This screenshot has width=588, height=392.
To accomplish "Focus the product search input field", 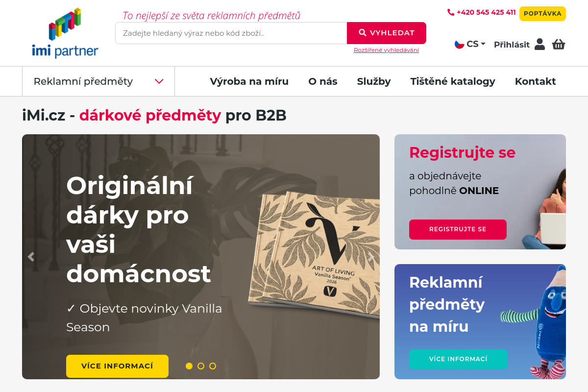I will 231,33.
